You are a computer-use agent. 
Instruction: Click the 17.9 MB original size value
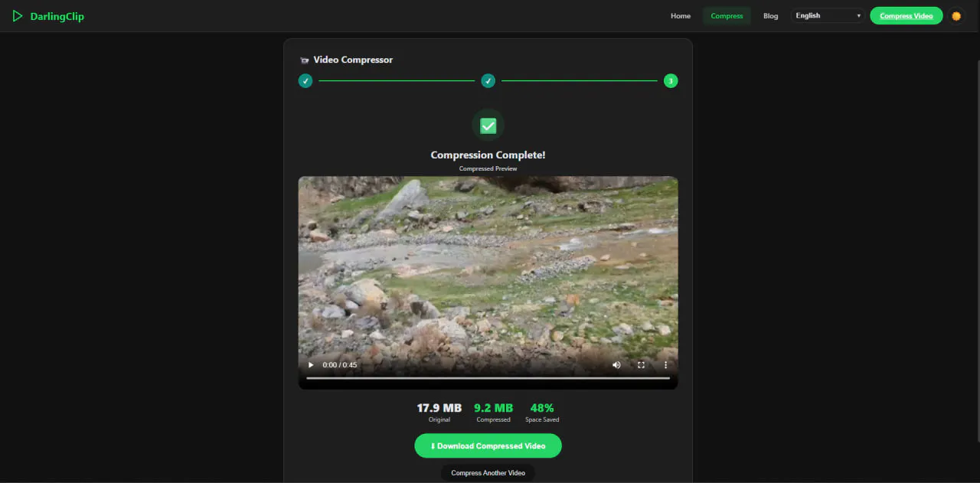tap(439, 408)
